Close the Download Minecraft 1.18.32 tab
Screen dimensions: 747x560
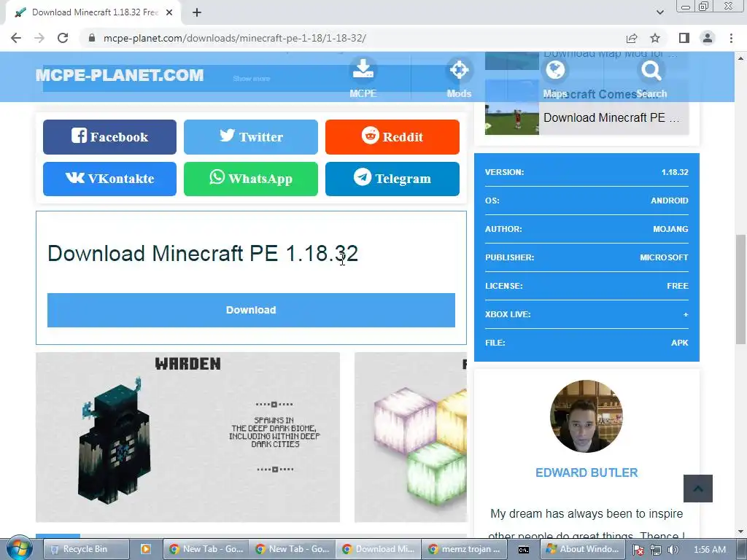tap(169, 12)
